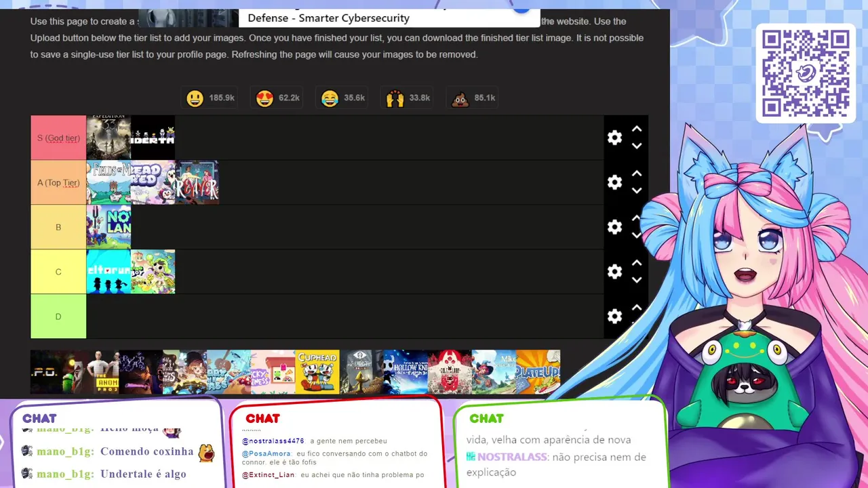
Task: React with the heart-eyes emoji 62.2k
Action: [277, 98]
